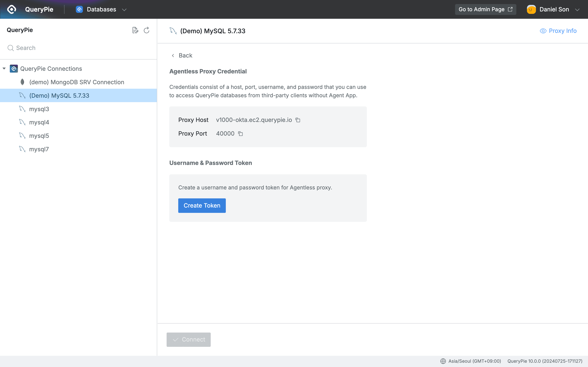
Task: Click the Create Token button
Action: pyautogui.click(x=202, y=205)
